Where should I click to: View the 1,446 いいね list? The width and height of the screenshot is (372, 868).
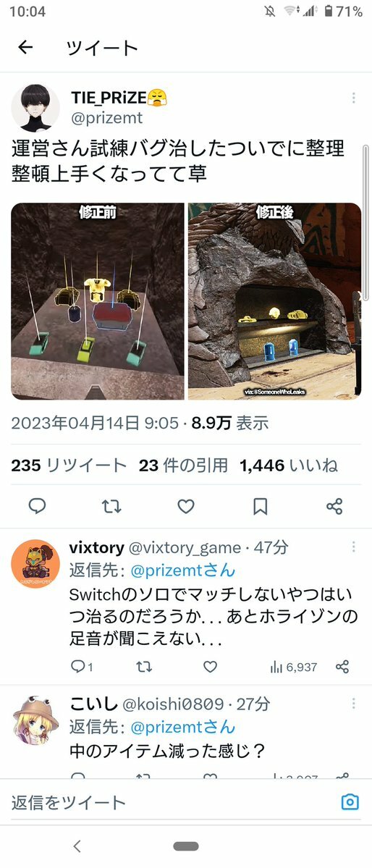point(289,465)
